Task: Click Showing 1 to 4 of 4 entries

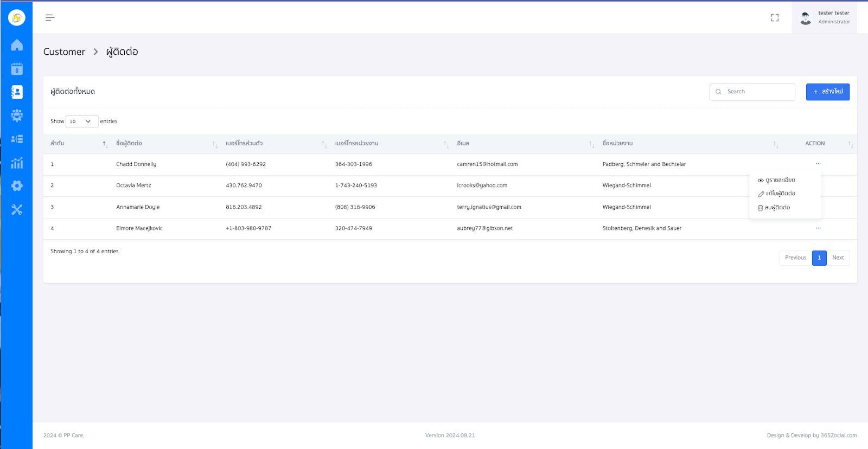Action: [x=85, y=252]
